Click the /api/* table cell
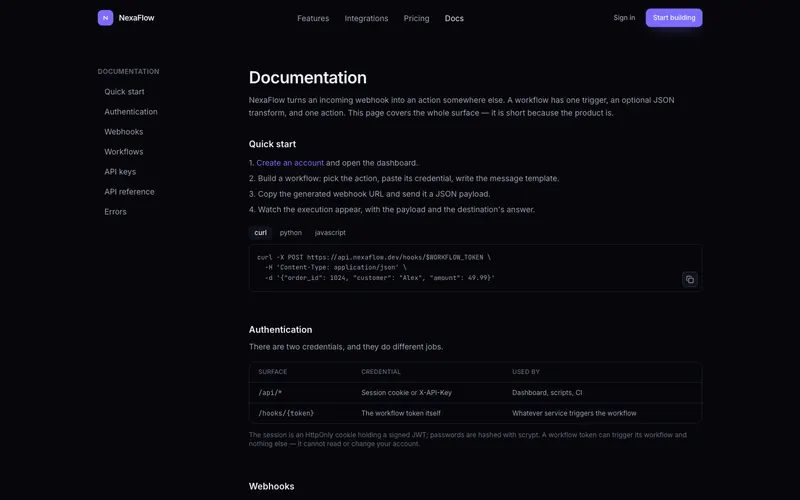 click(x=270, y=393)
